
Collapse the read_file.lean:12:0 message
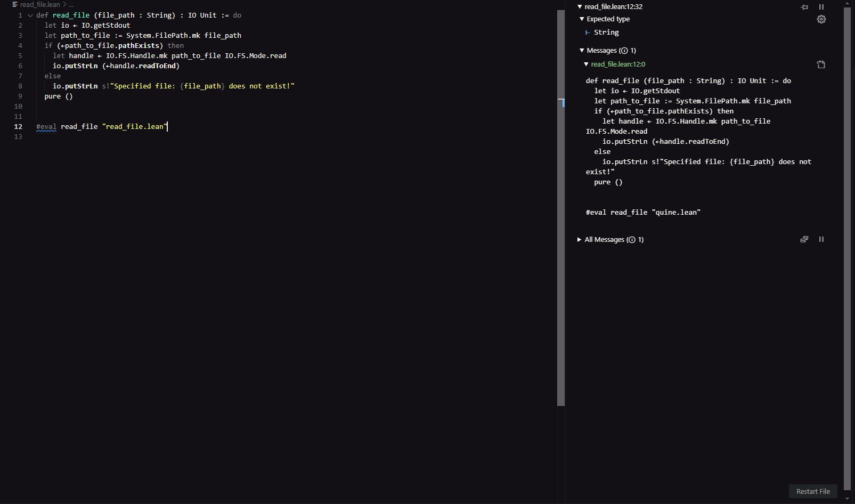point(586,64)
